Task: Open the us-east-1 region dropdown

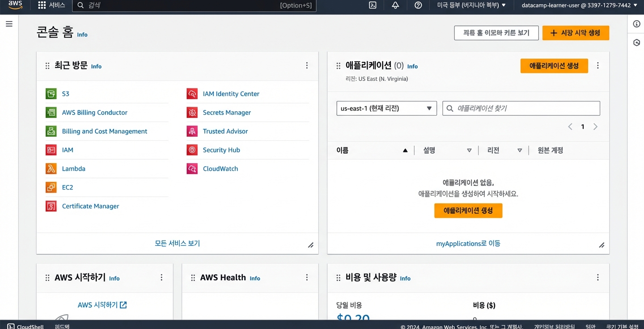Action: [x=386, y=108]
